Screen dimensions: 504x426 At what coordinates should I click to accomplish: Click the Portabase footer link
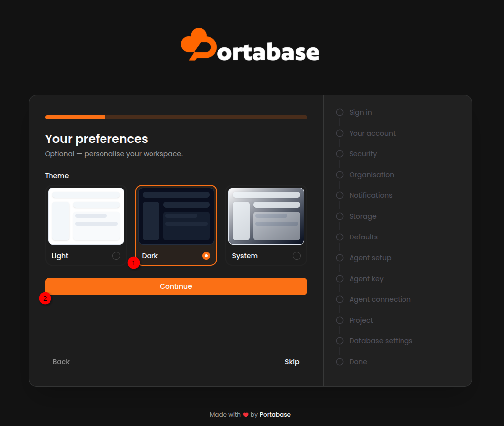coord(275,415)
